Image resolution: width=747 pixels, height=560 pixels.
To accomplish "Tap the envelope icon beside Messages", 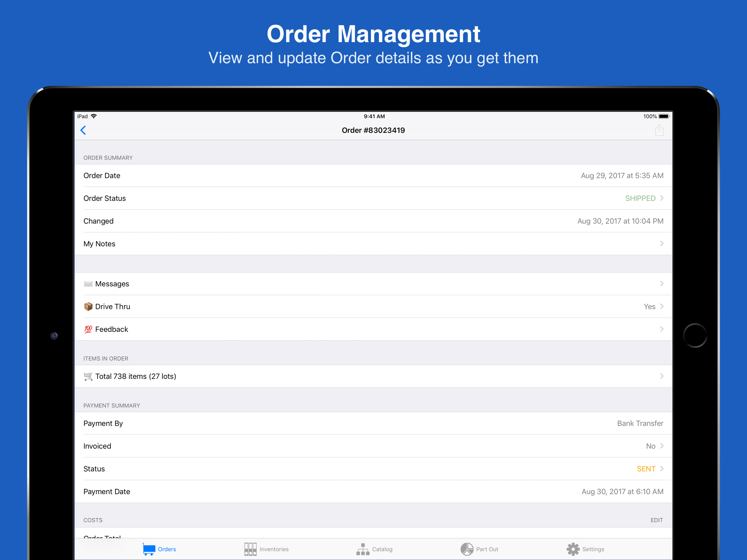I will (88, 284).
